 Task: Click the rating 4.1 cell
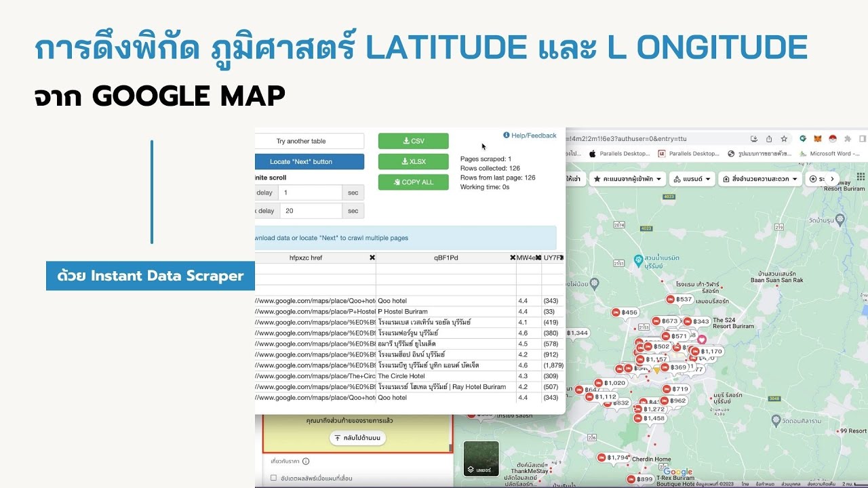click(x=529, y=322)
